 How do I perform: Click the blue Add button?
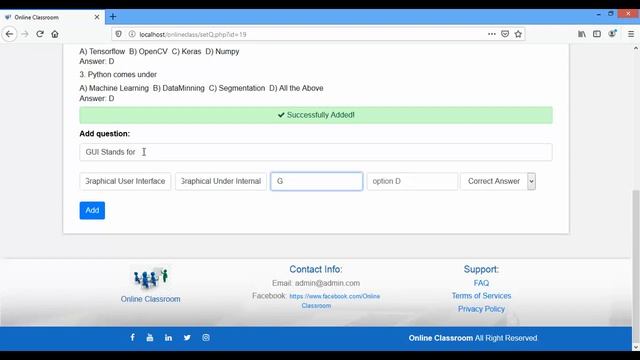click(x=92, y=211)
